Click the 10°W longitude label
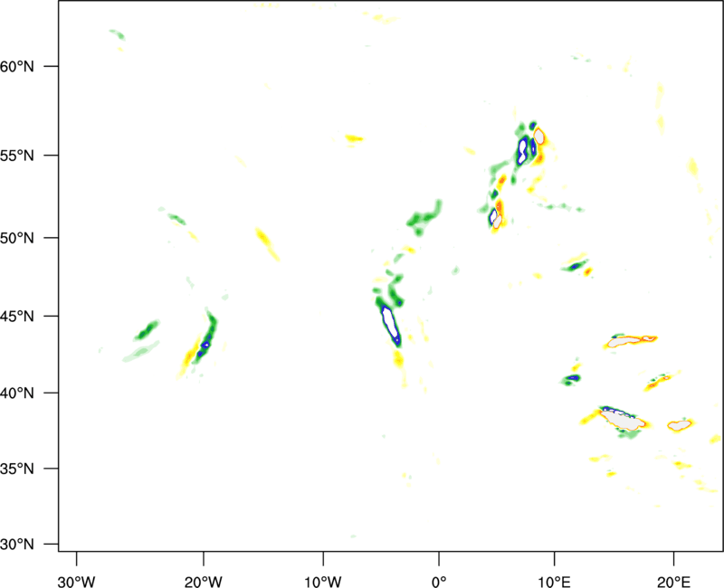The image size is (724, 588). coord(323,582)
